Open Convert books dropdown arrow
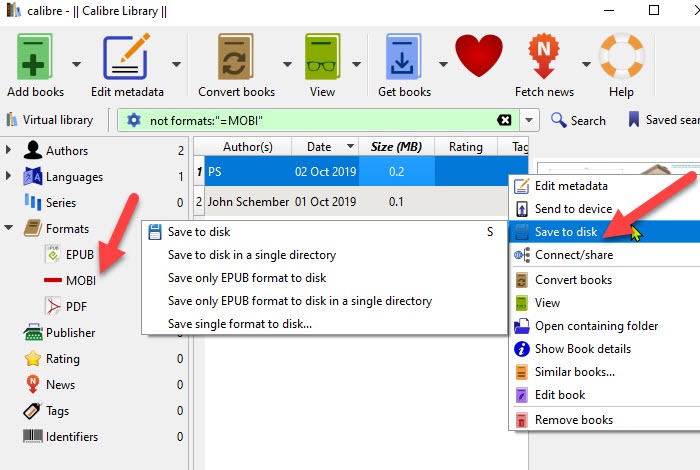 (x=287, y=64)
